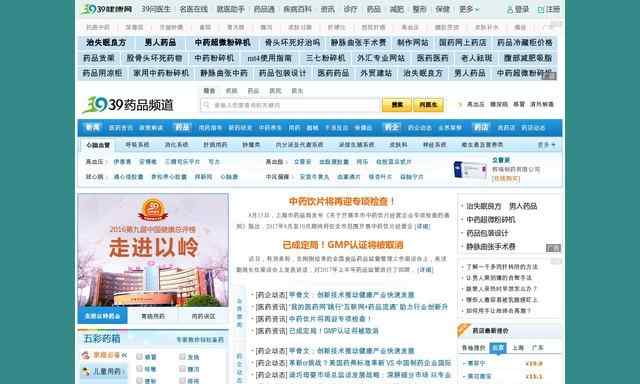This screenshot has width=640, height=384.
Task: Open news 革新or挑战？美国药典标准革新
Action: [370, 363]
